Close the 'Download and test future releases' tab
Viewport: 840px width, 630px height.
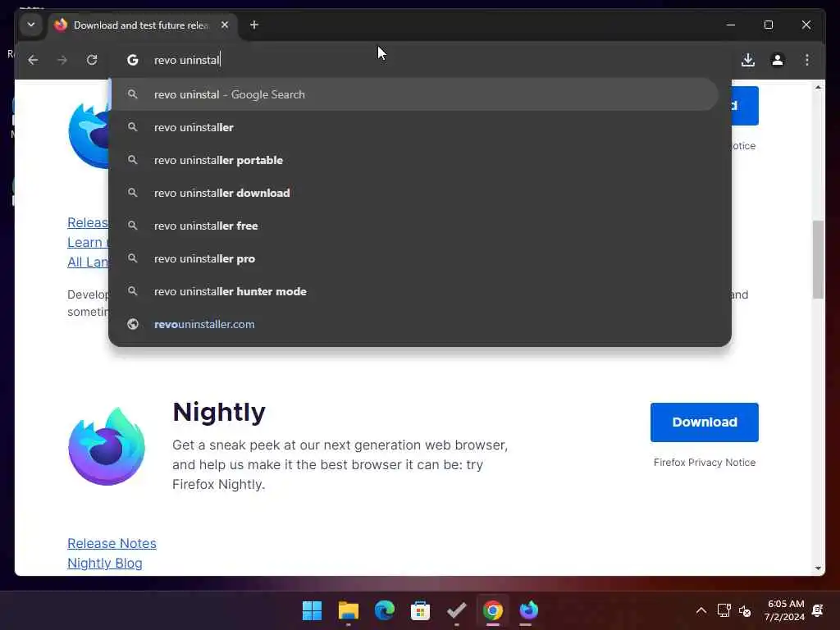click(225, 25)
